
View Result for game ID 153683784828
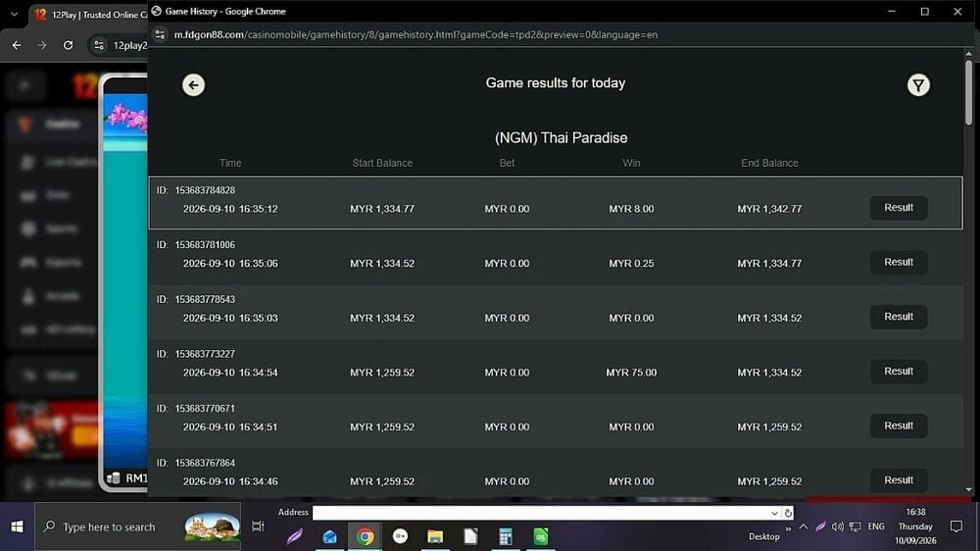[x=898, y=208]
